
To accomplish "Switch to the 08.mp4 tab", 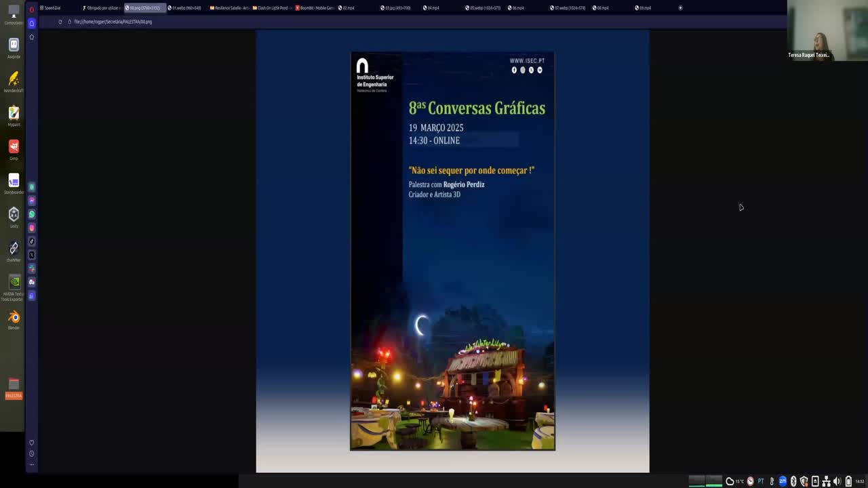I will click(x=611, y=8).
